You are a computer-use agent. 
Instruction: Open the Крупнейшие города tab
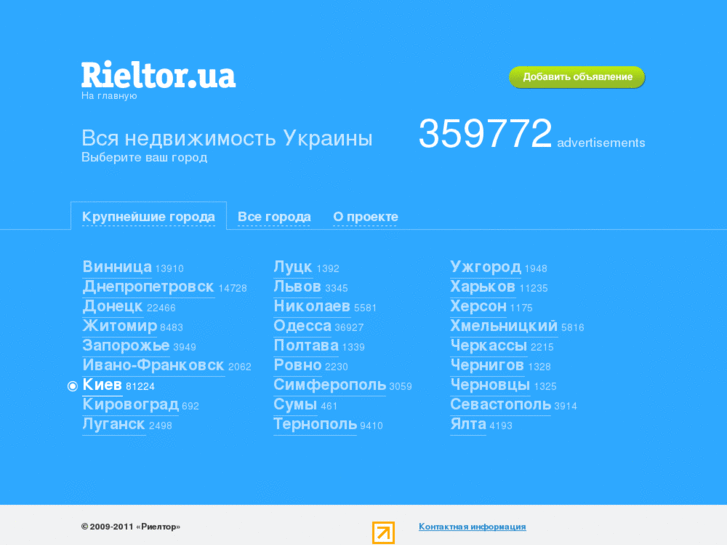point(148,217)
